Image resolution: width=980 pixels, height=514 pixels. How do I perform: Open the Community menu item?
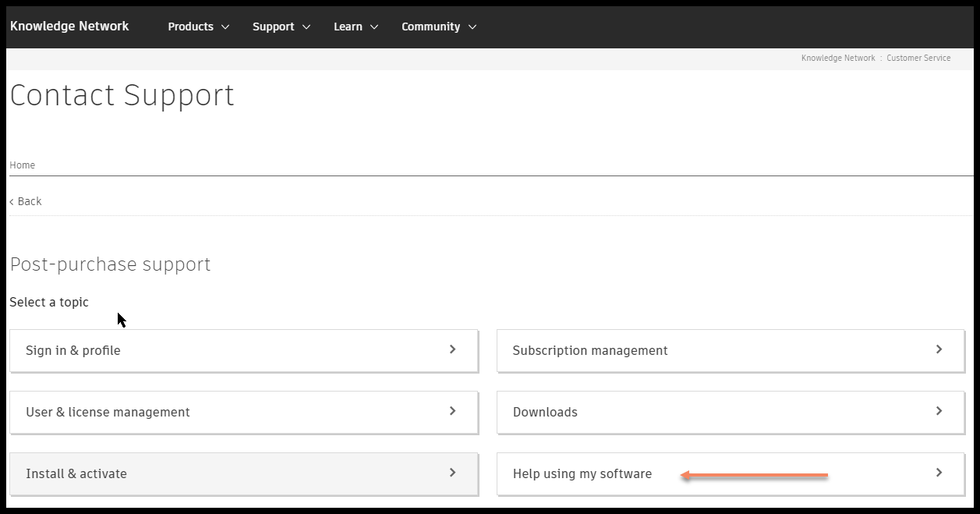431,26
